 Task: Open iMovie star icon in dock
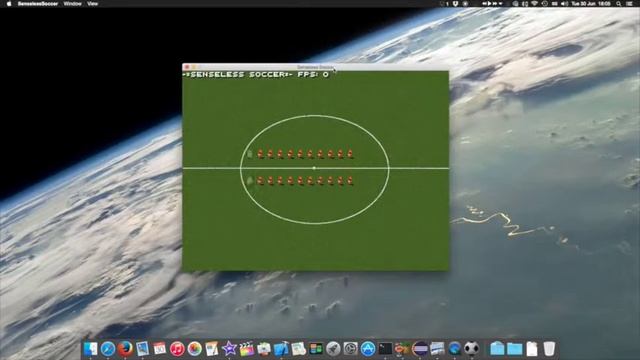click(229, 349)
